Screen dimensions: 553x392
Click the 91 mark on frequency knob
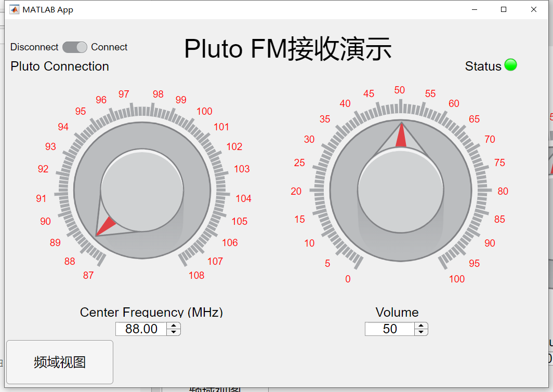(41, 199)
